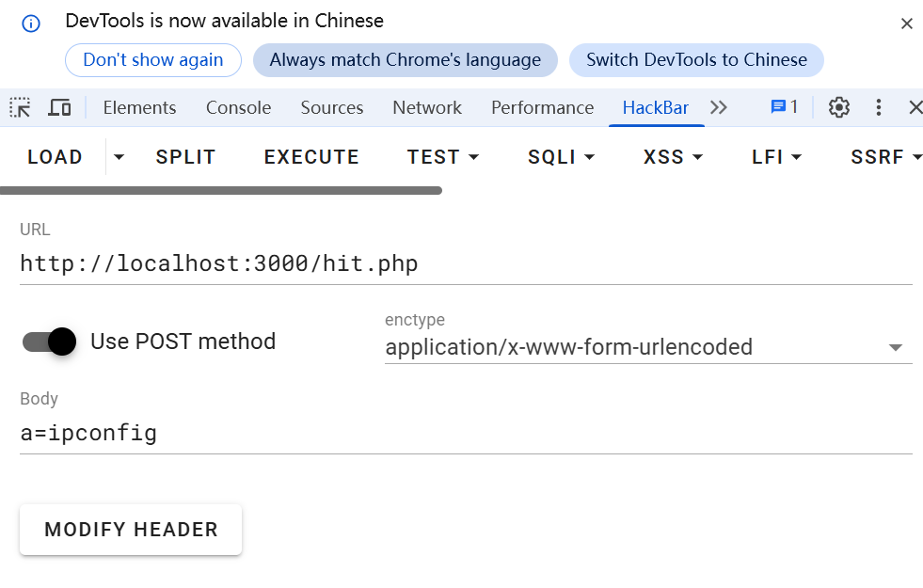Click Don't show again button
The width and height of the screenshot is (923, 588).
[153, 60]
